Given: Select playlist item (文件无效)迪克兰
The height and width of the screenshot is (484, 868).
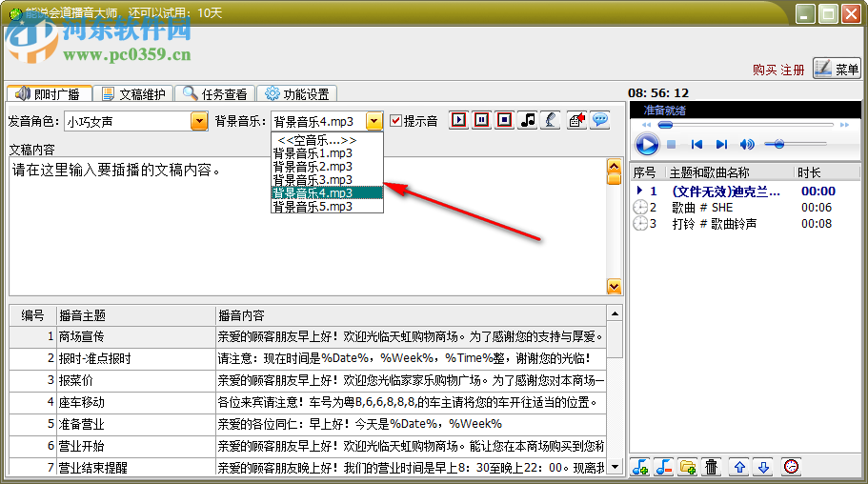Looking at the screenshot, I should [x=745, y=192].
